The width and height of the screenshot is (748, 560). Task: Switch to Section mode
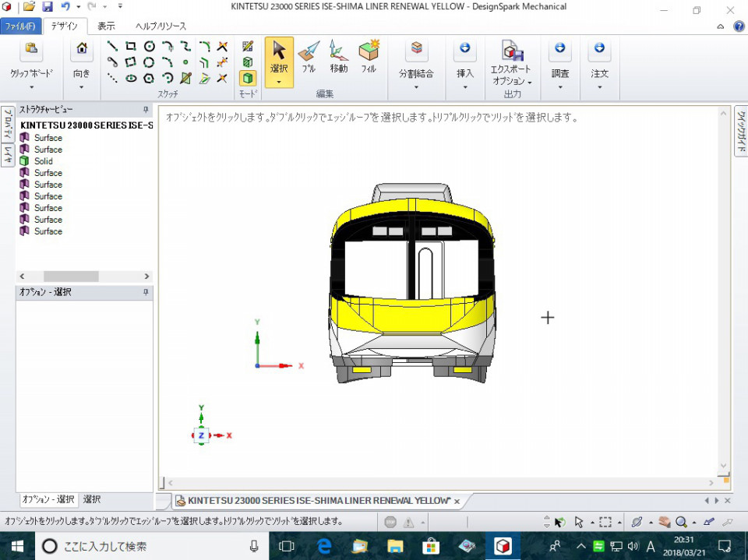(x=248, y=62)
